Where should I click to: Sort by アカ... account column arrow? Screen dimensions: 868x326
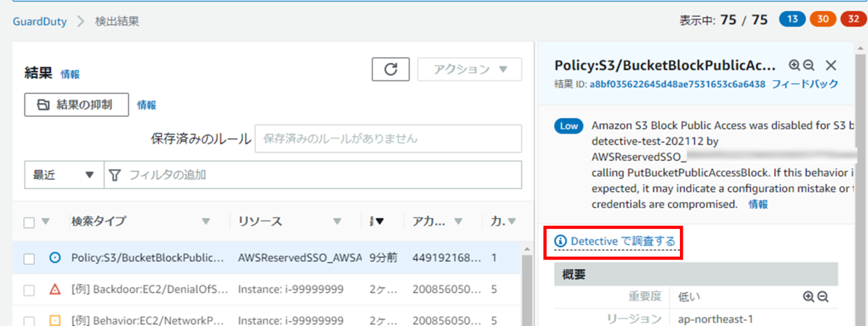[459, 222]
